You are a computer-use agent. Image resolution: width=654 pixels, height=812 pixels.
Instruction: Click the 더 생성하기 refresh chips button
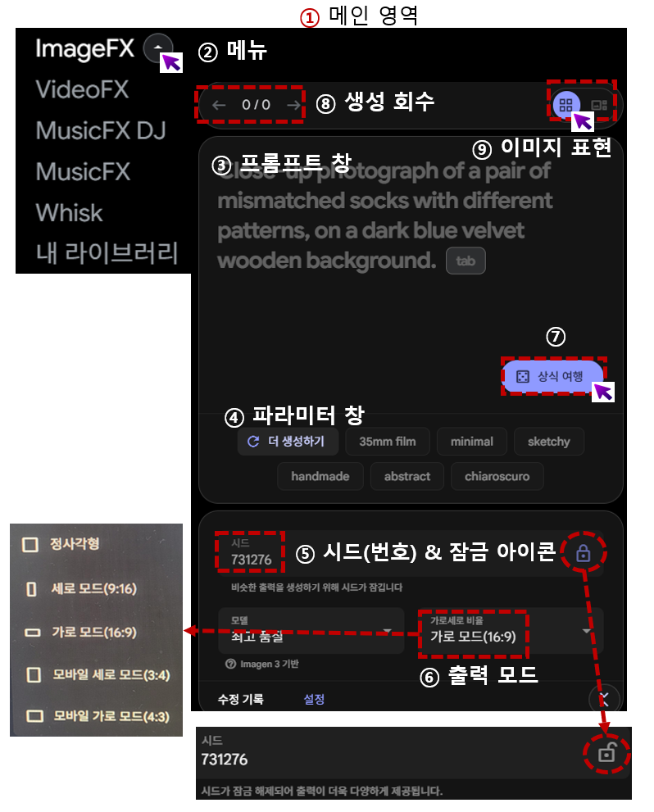(288, 441)
